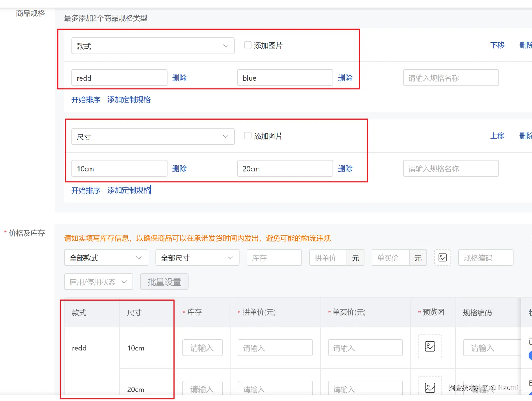532x401 pixels.
Task: Open the 款式 spec type dropdown
Action: (153, 46)
